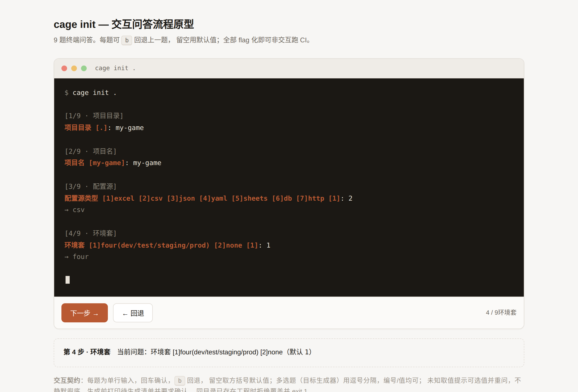
Task: Click the [1/9 · 项目目录] step heading
Action: 94,116
